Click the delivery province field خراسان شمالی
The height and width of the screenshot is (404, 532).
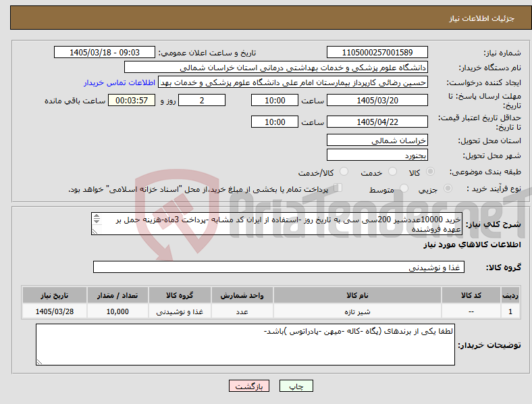[x=377, y=141]
